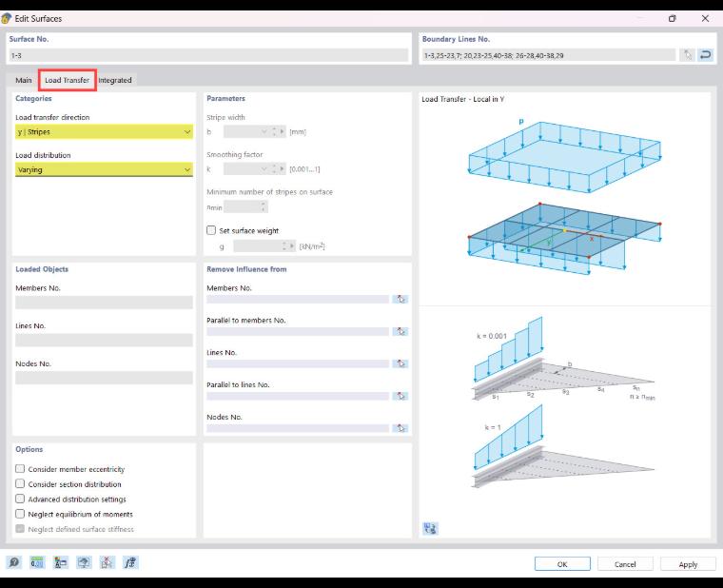Click the graphic settings icon below the diagram
Viewport: 723px width, 588px height.
click(430, 528)
